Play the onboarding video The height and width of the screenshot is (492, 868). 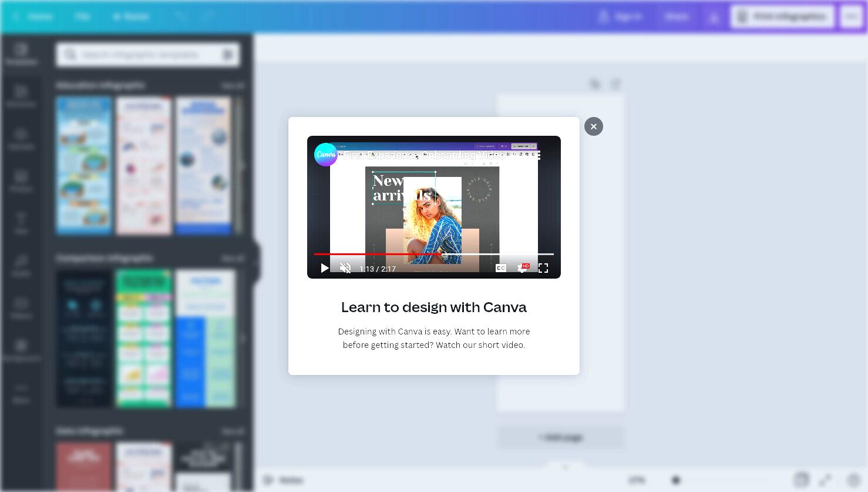coord(324,268)
